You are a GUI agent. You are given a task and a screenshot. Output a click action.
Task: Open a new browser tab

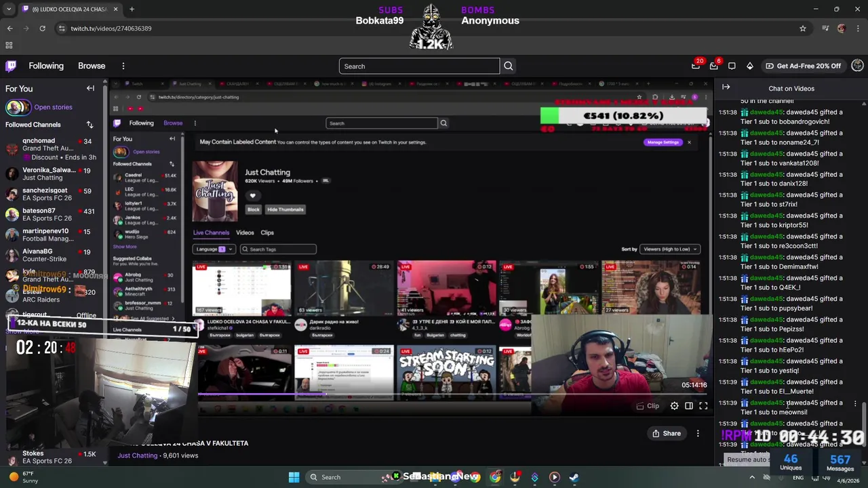click(x=132, y=9)
